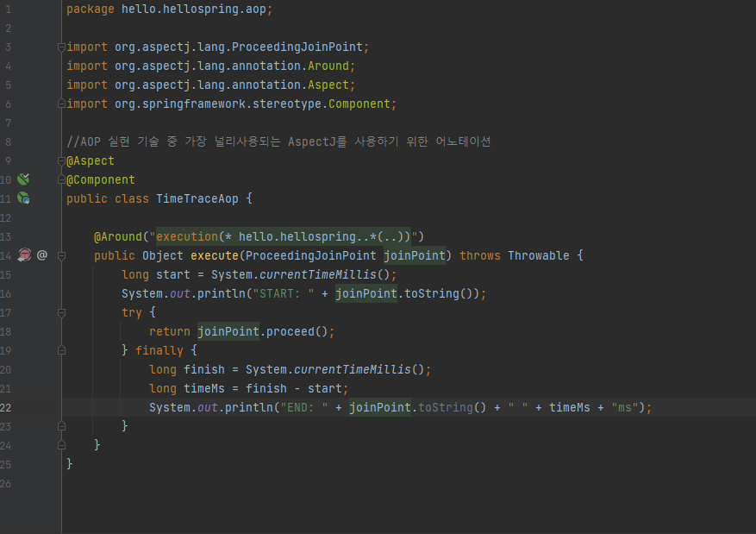Click toString() on the END println line
The height and width of the screenshot is (534, 756).
(x=453, y=407)
